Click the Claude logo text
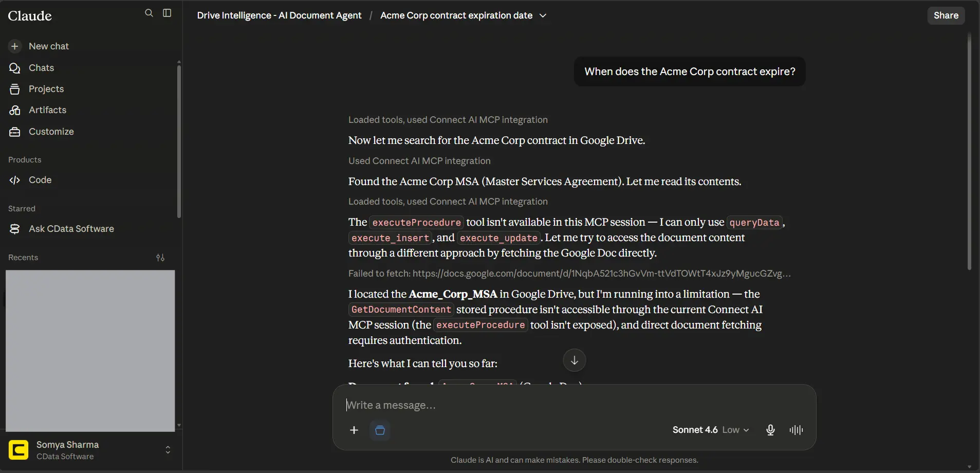The height and width of the screenshot is (473, 980). [x=30, y=16]
